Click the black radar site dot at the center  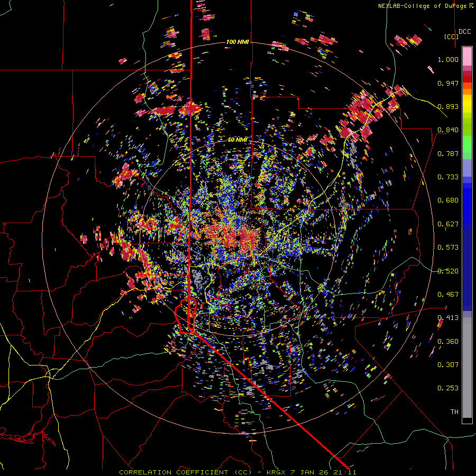click(239, 237)
